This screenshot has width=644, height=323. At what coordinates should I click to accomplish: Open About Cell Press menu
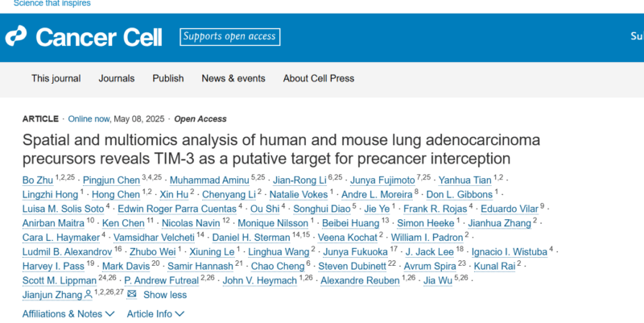click(x=318, y=78)
